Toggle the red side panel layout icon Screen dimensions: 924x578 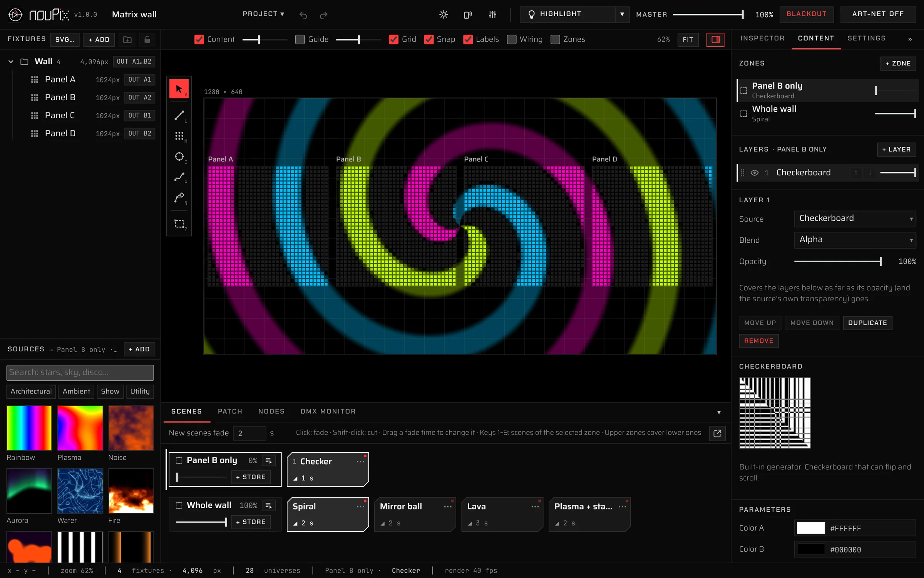click(715, 40)
